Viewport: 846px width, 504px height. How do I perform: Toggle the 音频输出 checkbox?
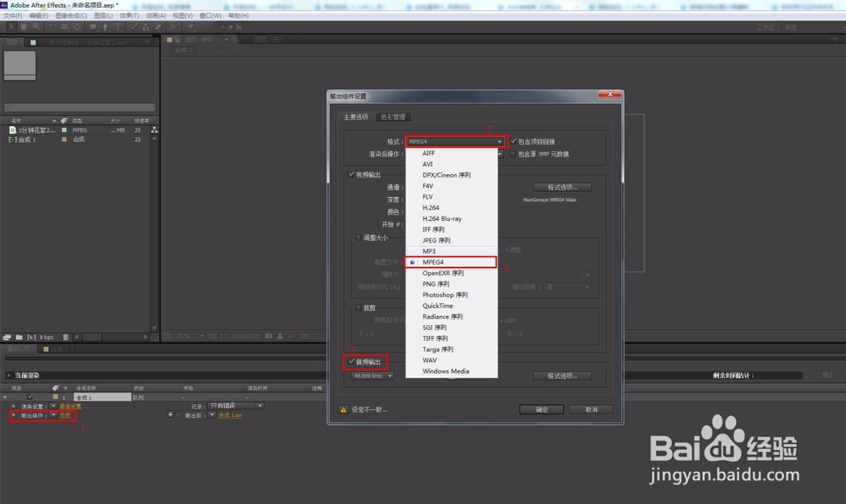(x=351, y=362)
